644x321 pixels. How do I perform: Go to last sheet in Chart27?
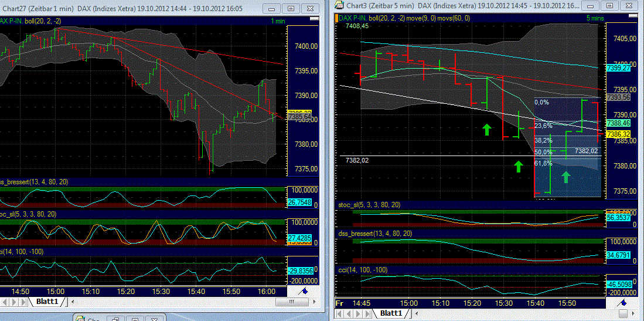[24, 302]
